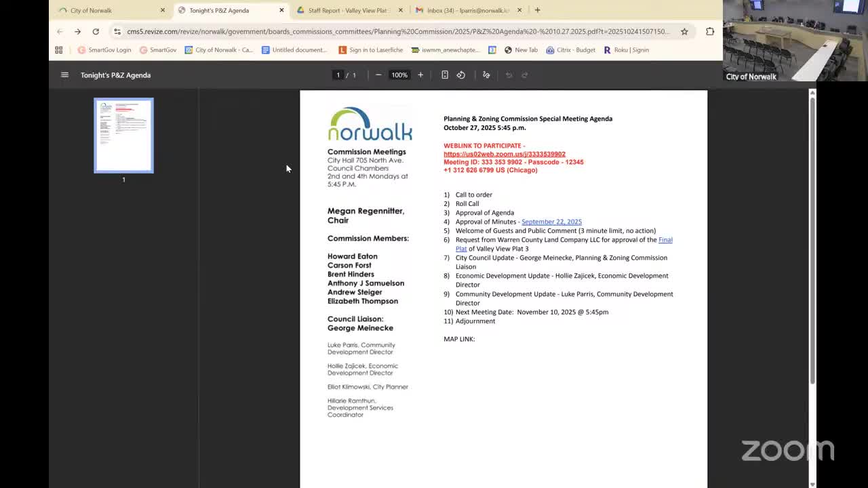Click the Norwalk logo in the agenda
The height and width of the screenshot is (488, 868).
370,123
